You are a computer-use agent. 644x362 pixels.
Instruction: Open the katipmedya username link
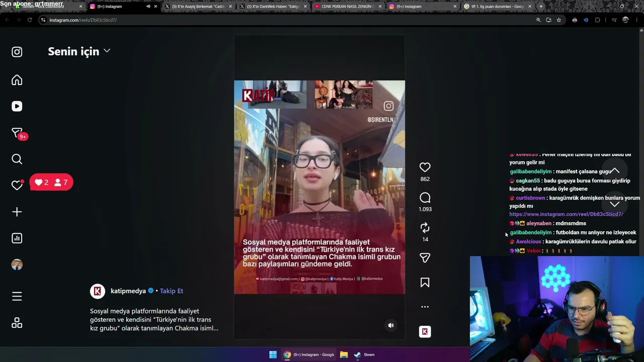coord(128,291)
